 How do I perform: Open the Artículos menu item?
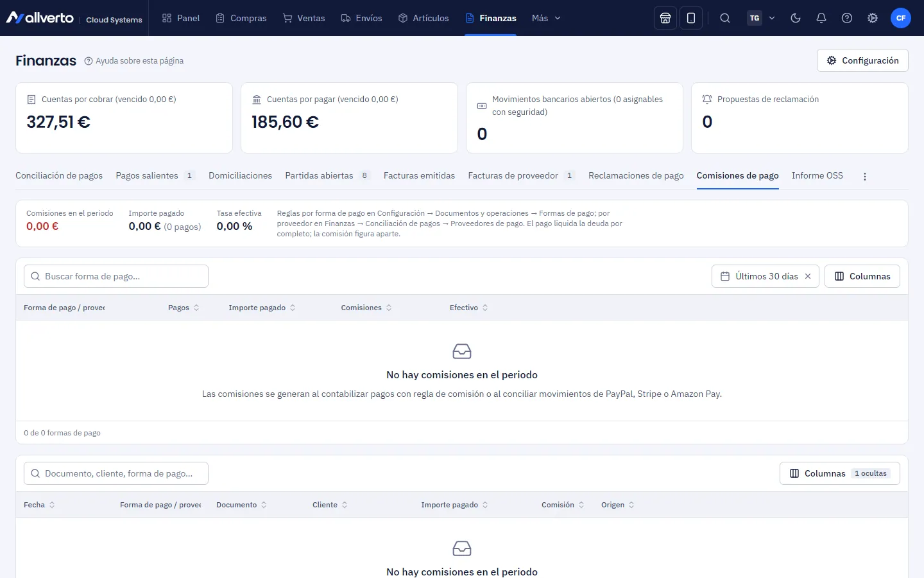coord(424,18)
